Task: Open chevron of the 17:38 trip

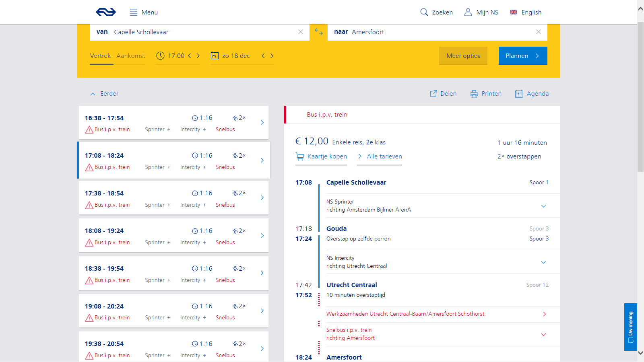Action: 262,198
